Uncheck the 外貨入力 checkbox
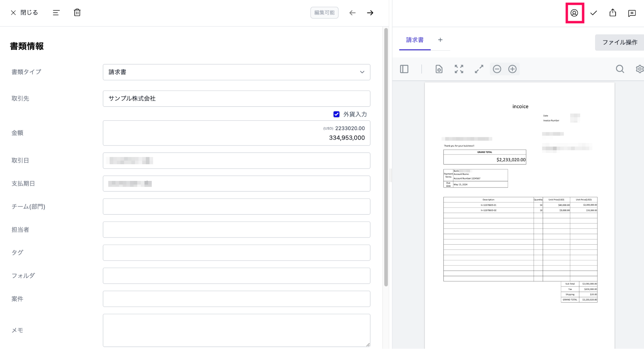The height and width of the screenshot is (349, 644). coord(336,114)
